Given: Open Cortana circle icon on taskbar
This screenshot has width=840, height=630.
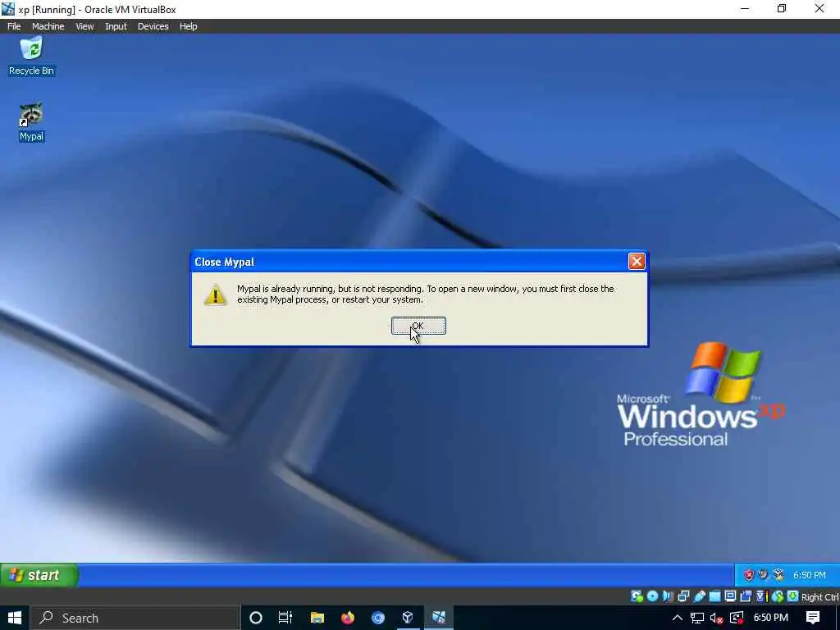Looking at the screenshot, I should tap(256, 618).
